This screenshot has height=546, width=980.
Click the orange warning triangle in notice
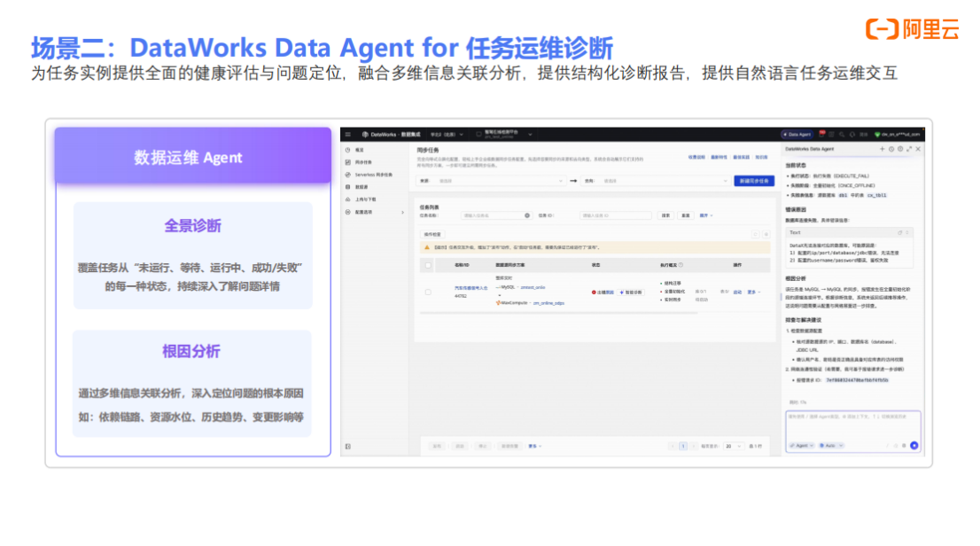point(427,247)
